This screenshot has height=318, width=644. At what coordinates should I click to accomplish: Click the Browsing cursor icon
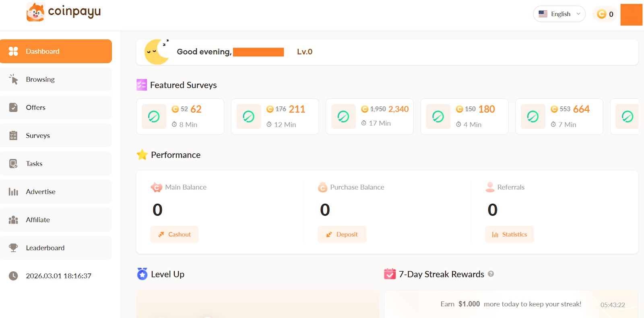click(x=13, y=79)
